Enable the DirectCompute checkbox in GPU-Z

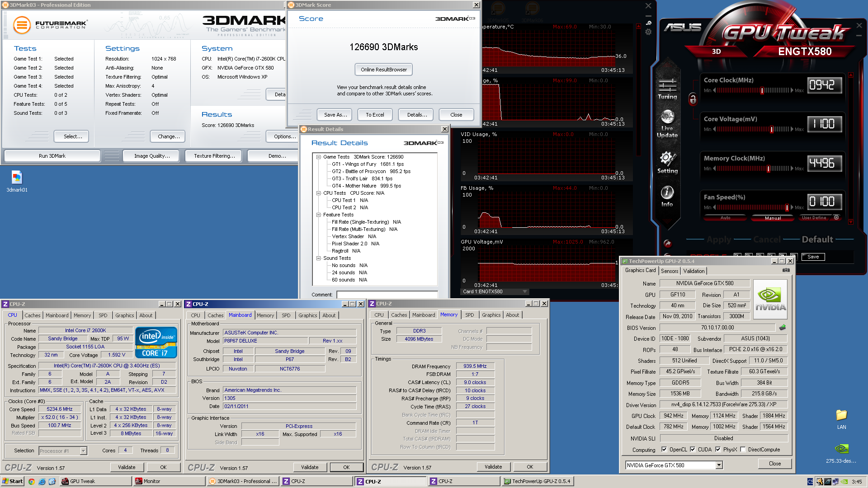coord(743,450)
